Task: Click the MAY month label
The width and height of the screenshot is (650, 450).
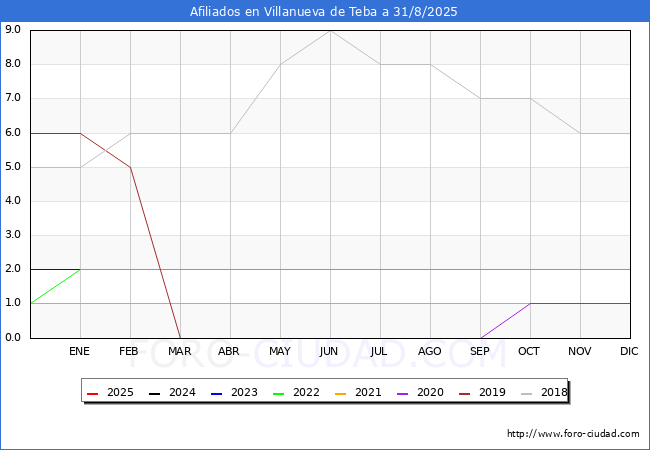Action: pyautogui.click(x=280, y=351)
